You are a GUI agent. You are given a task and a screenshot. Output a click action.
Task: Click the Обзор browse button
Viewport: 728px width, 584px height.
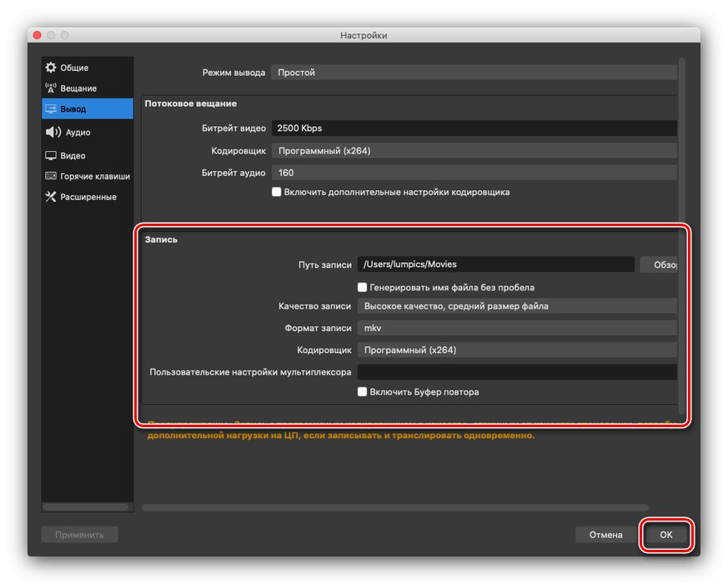(660, 264)
